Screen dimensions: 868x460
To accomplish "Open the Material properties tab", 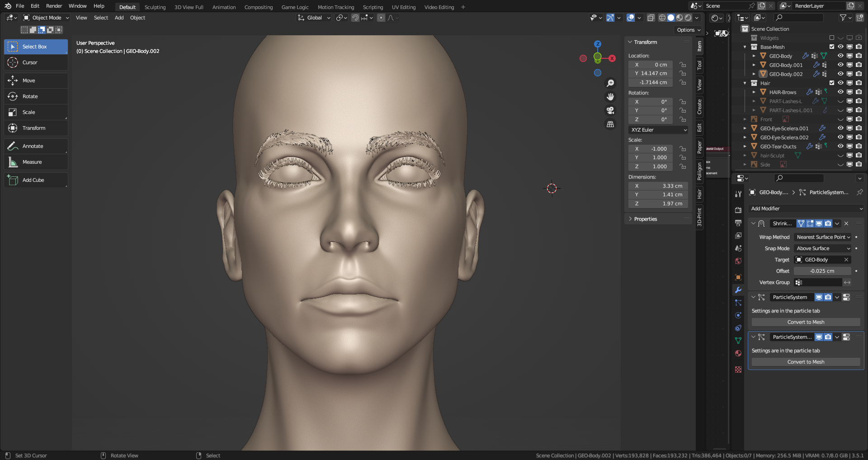I will (738, 353).
